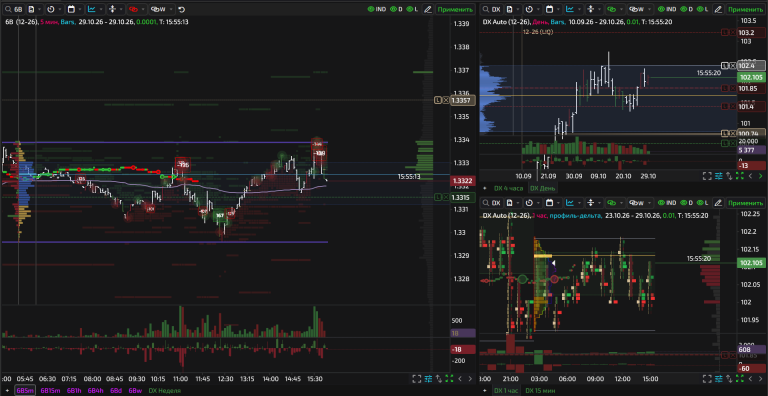Click green link chain icon in top-right DX chart

[x=611, y=9]
